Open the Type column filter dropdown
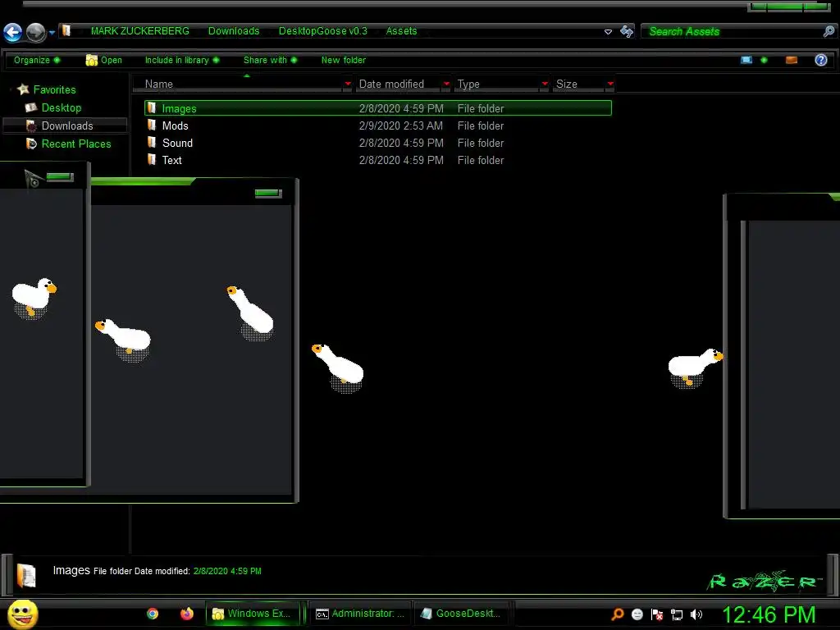The image size is (840, 630). point(545,84)
